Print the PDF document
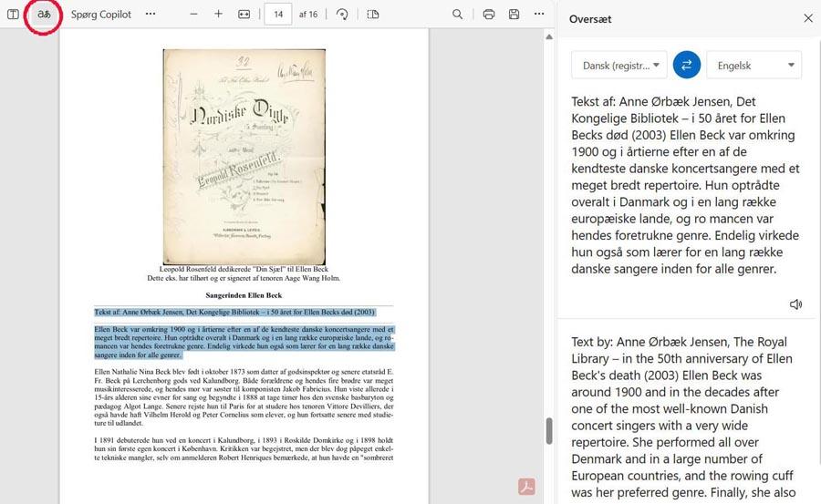The image size is (821, 504). click(x=489, y=15)
